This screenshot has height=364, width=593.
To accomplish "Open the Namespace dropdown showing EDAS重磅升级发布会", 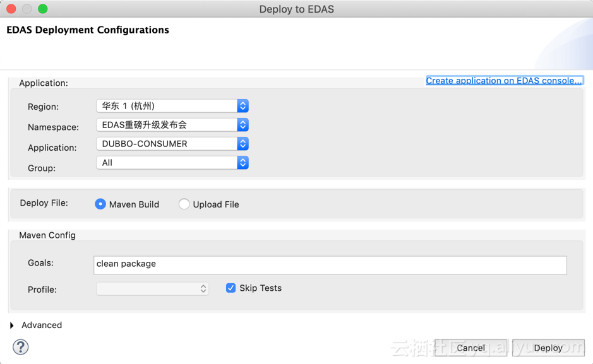I will [x=167, y=125].
